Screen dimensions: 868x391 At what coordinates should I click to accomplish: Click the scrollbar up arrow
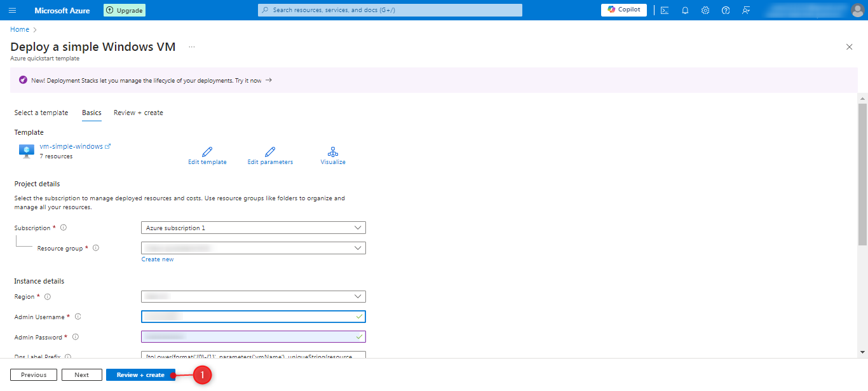(862, 99)
